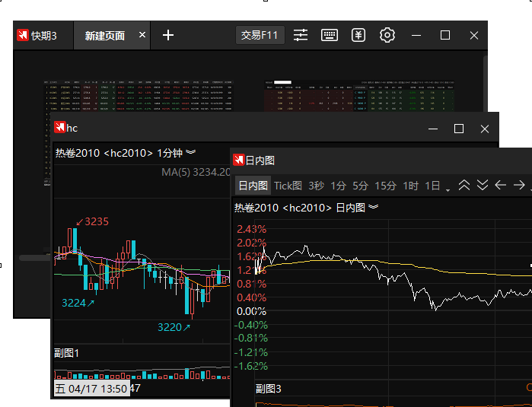Click the 副图1 sub-chart label
This screenshot has width=532, height=407.
pyautogui.click(x=66, y=353)
